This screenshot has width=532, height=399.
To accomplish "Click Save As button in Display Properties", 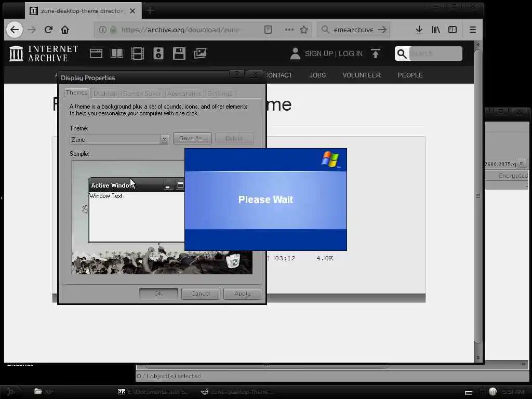I will pyautogui.click(x=192, y=138).
